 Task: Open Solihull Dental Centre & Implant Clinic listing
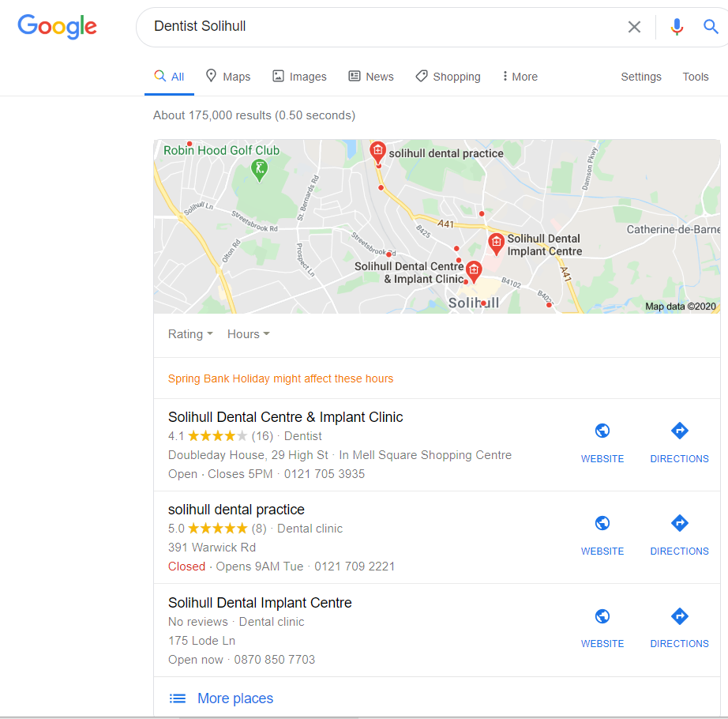(286, 417)
